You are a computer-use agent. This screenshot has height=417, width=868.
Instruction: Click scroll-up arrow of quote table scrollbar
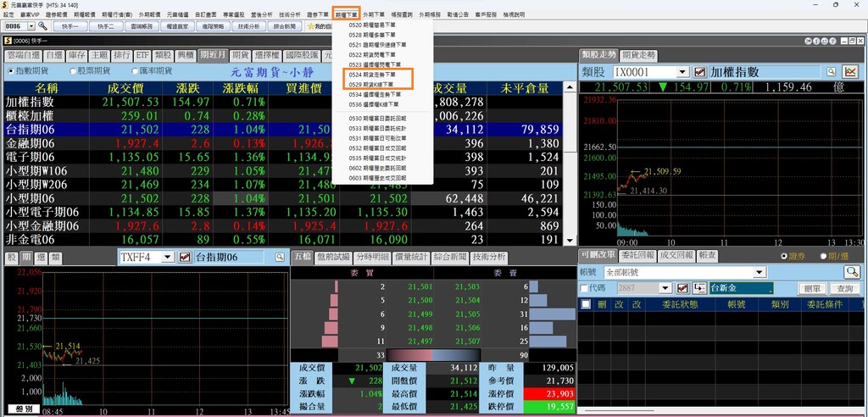click(570, 87)
